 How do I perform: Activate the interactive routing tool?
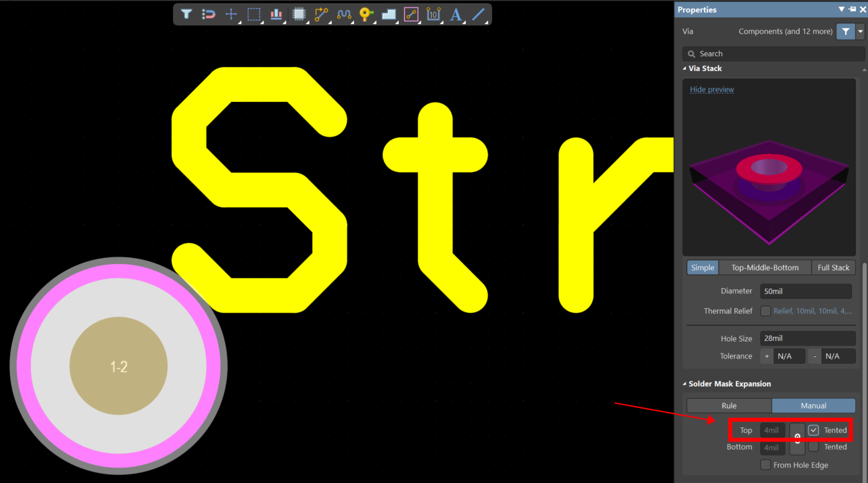click(321, 14)
